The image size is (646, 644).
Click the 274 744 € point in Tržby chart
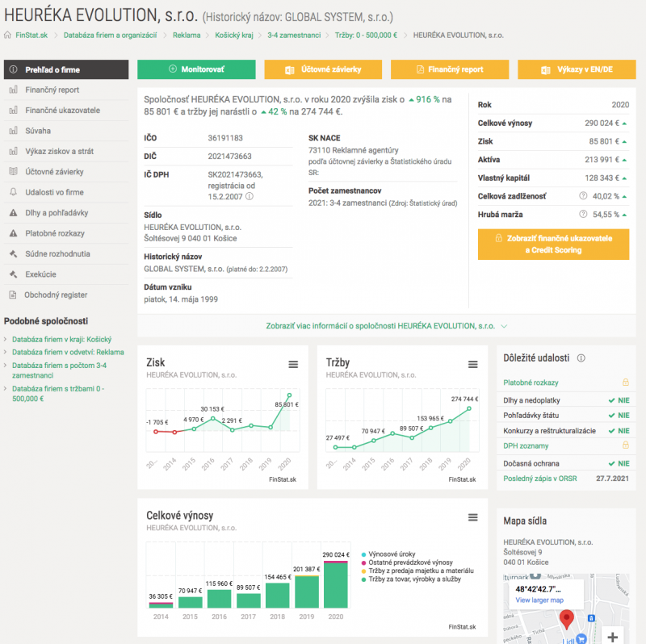[x=469, y=409]
